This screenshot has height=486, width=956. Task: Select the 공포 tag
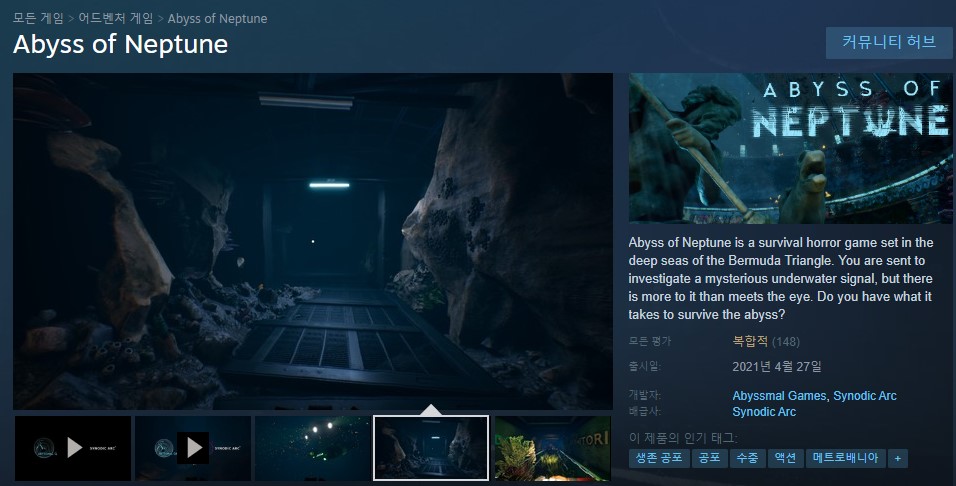tap(710, 458)
